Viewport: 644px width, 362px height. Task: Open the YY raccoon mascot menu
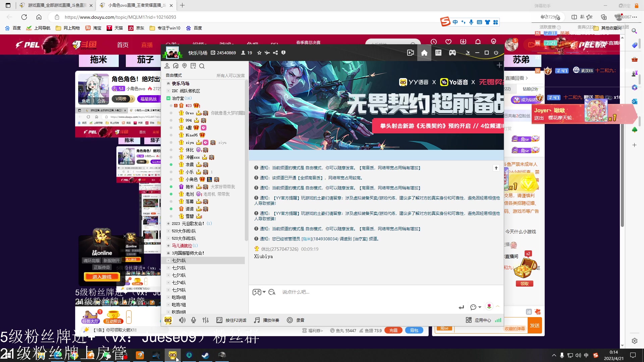(x=168, y=320)
